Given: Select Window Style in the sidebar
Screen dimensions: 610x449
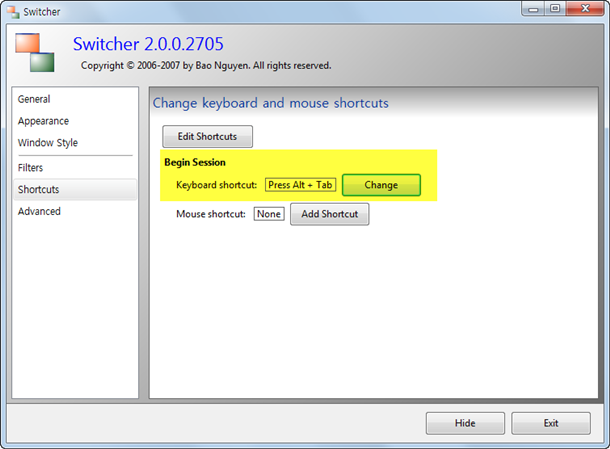Looking at the screenshot, I should [x=75, y=143].
